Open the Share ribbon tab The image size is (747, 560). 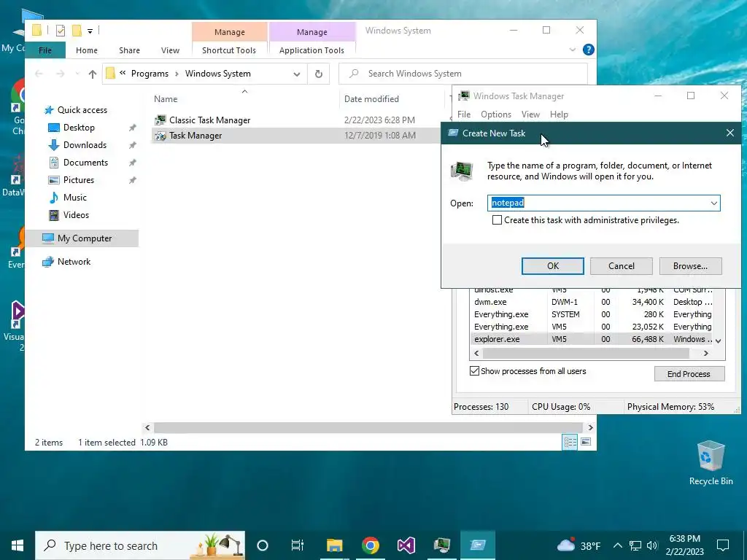coord(130,50)
